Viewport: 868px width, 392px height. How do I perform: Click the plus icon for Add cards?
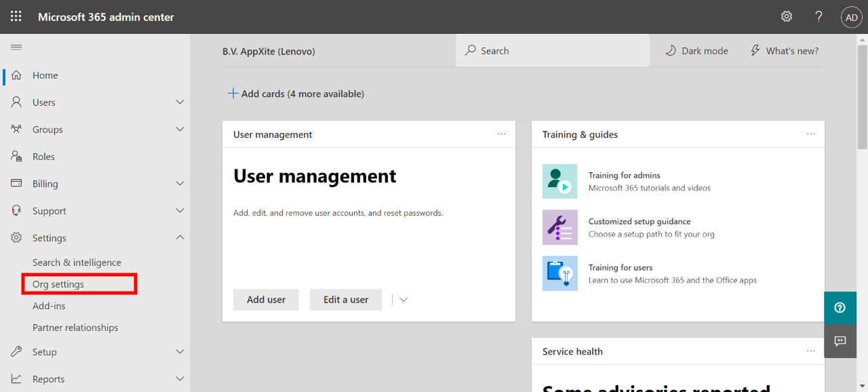tap(233, 94)
